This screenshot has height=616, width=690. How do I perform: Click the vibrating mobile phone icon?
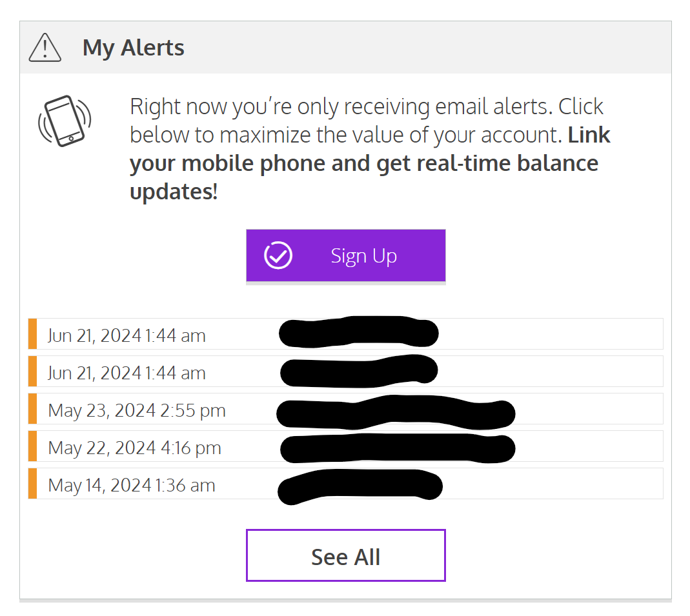pos(65,121)
